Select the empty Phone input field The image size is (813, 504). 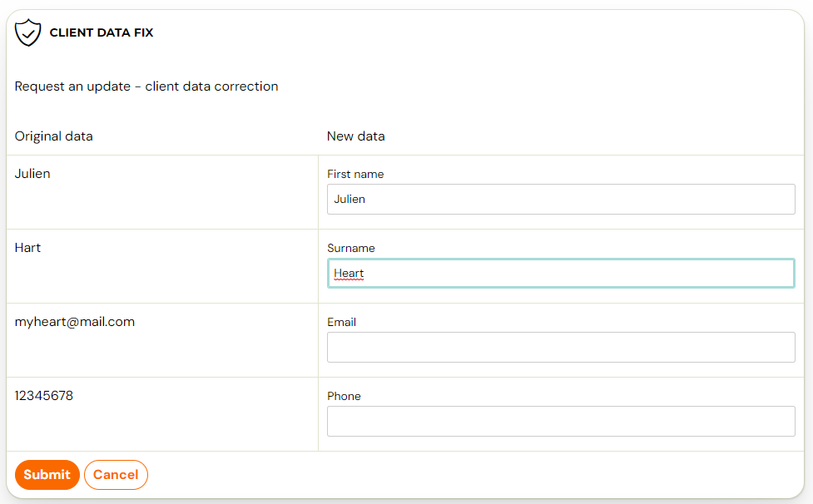click(561, 421)
